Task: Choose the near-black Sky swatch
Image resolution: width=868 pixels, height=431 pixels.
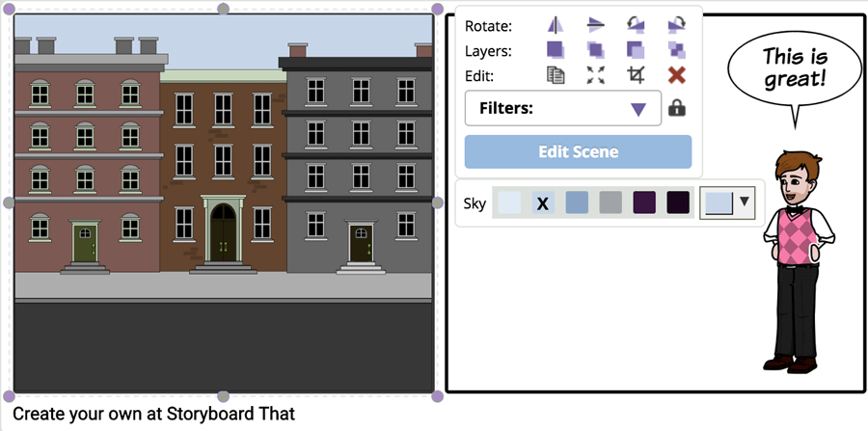Action: click(x=678, y=202)
